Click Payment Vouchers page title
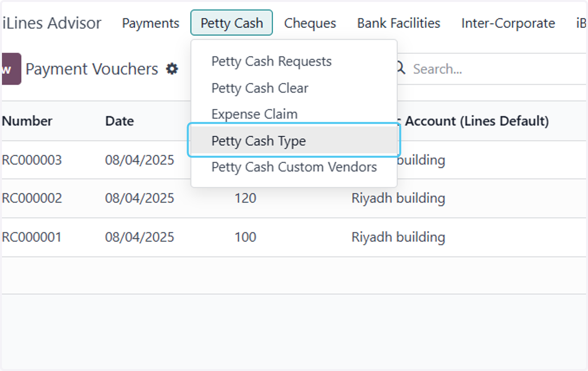The image size is (588, 371). [x=92, y=69]
